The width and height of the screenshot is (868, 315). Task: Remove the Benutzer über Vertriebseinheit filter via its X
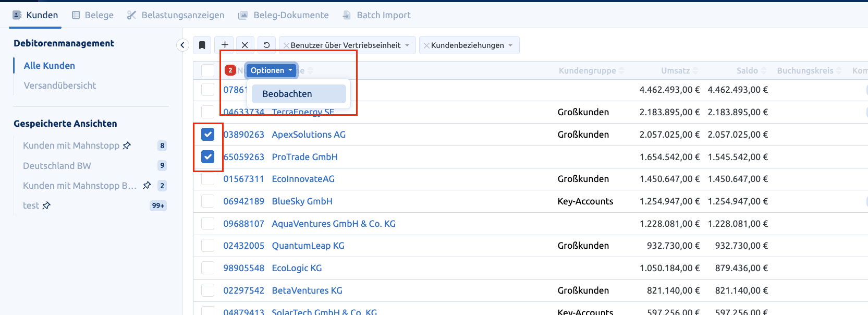286,45
